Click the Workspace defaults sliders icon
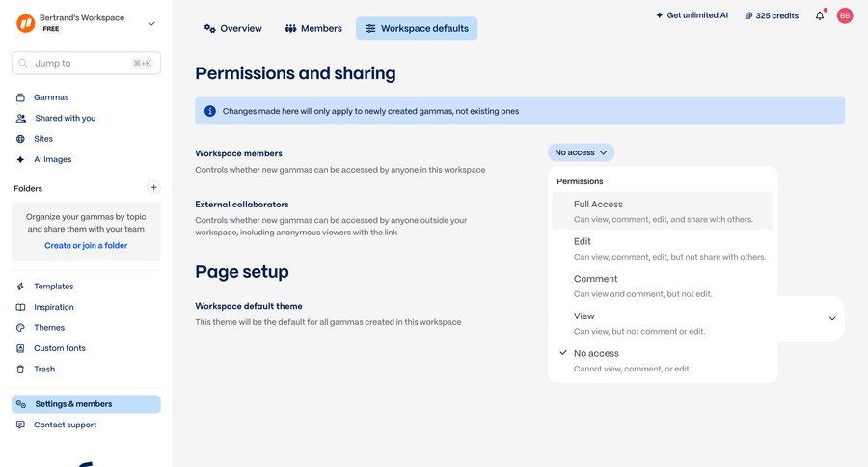The image size is (868, 467). point(371,28)
